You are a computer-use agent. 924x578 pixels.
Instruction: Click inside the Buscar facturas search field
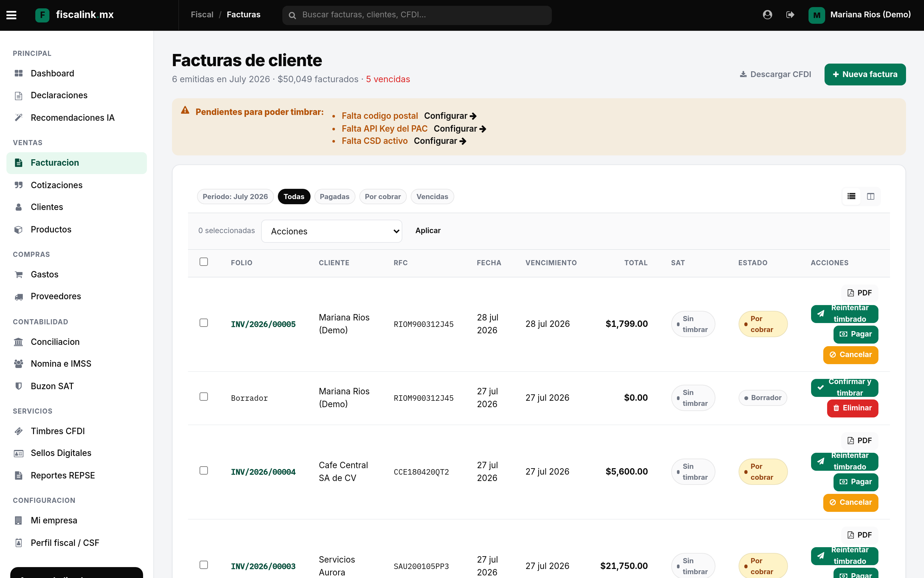[417, 15]
